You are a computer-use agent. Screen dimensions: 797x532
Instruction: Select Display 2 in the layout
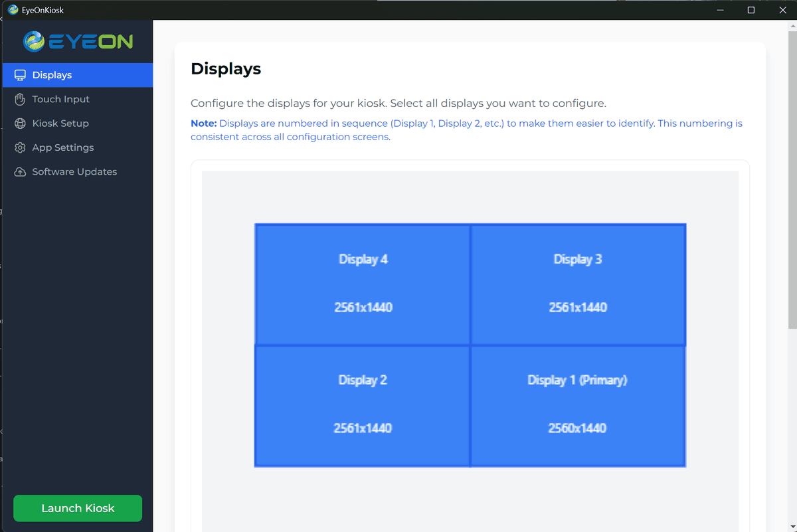pos(363,405)
